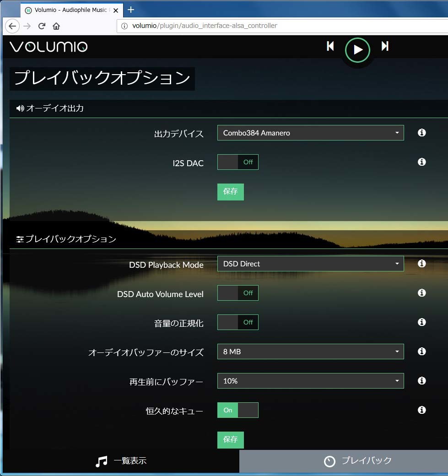Go back using the browser back arrow
This screenshot has width=448, height=476.
12,26
